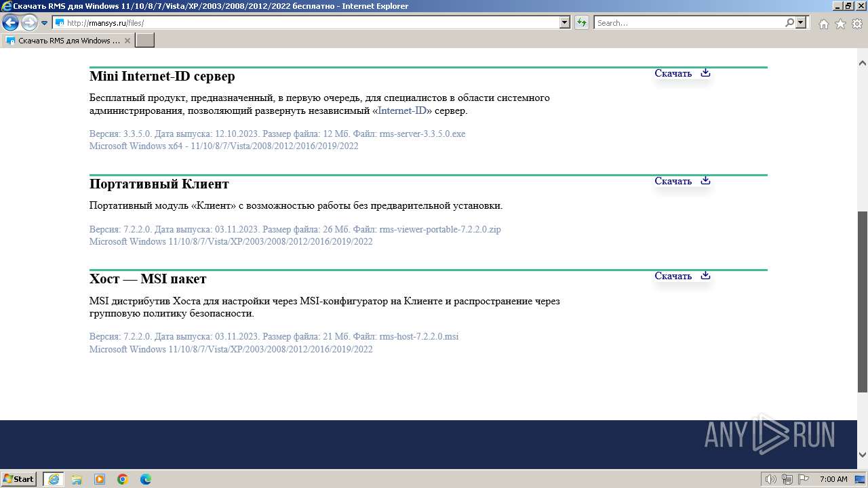Click Скачать link for Портативный Клиент

click(x=673, y=181)
